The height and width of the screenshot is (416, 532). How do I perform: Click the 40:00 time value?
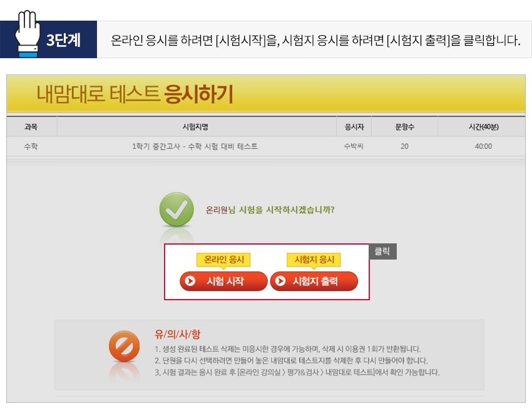(483, 146)
